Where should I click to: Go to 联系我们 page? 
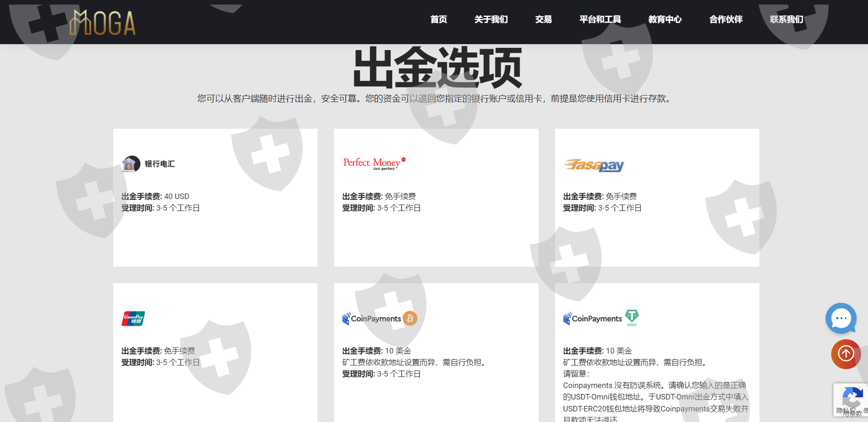click(787, 19)
